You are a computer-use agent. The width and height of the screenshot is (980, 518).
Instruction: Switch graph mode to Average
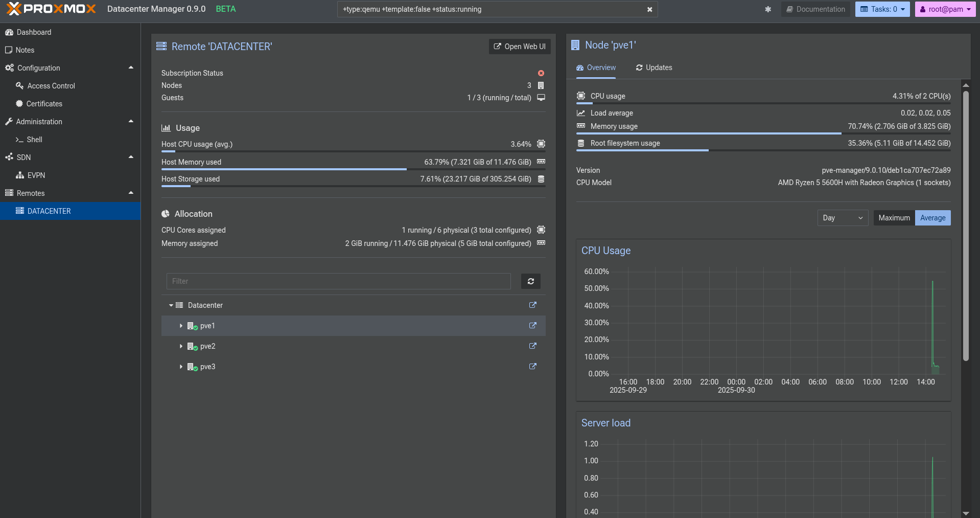point(932,218)
